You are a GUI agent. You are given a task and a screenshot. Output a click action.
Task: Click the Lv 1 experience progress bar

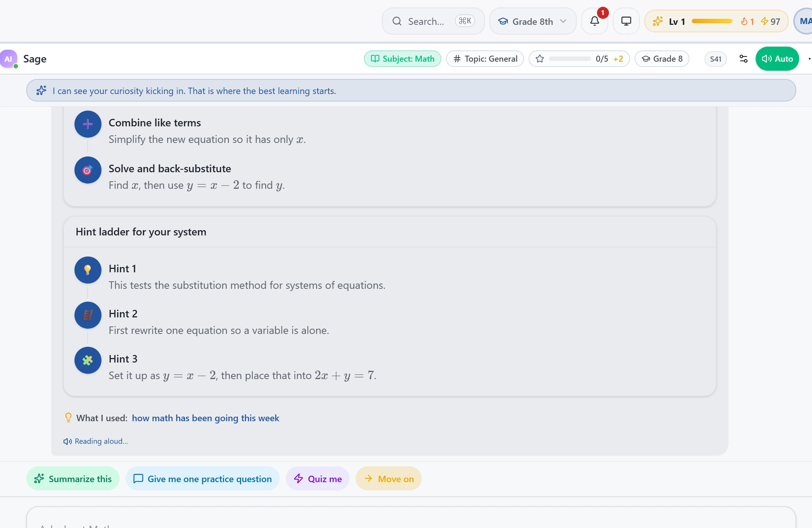click(x=712, y=21)
